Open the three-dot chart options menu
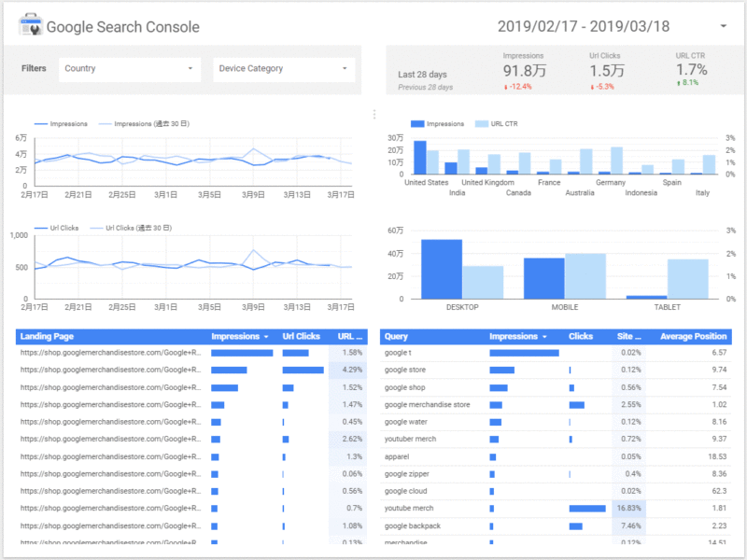747x560 pixels. click(374, 114)
